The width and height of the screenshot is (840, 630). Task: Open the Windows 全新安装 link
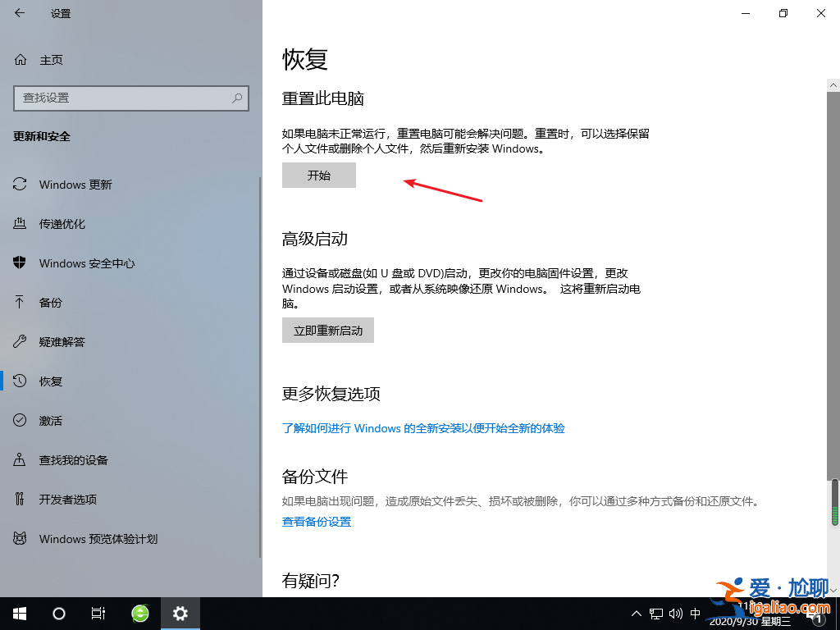pyautogui.click(x=423, y=428)
